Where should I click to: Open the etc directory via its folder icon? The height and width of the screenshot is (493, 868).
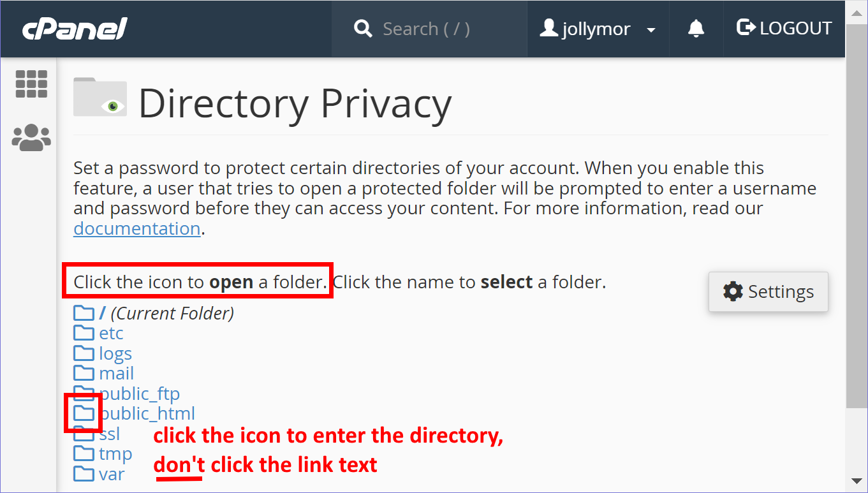click(x=84, y=332)
